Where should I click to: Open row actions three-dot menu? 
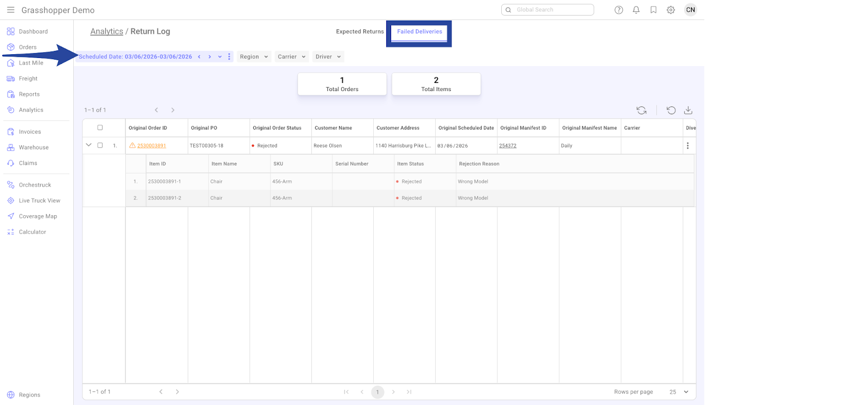coord(687,145)
